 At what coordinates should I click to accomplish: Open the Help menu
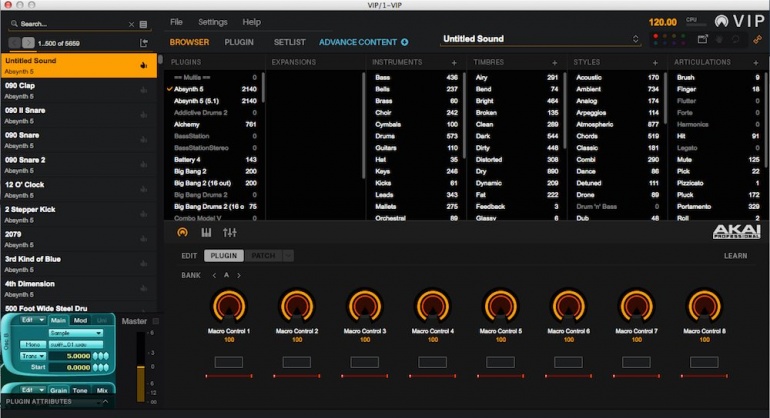pos(251,22)
